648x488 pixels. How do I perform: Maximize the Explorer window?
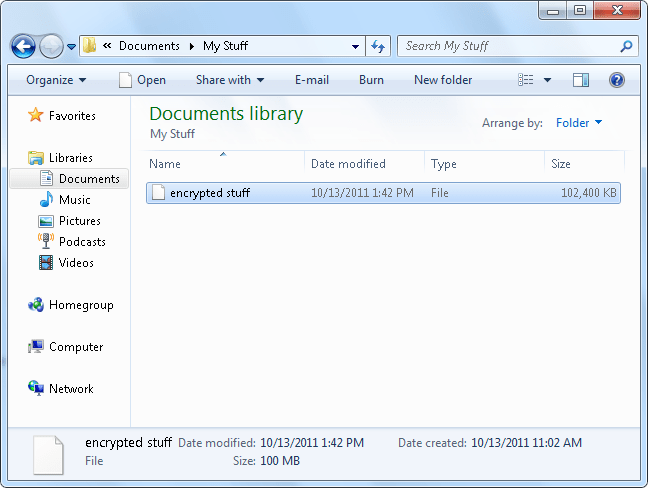coord(580,10)
